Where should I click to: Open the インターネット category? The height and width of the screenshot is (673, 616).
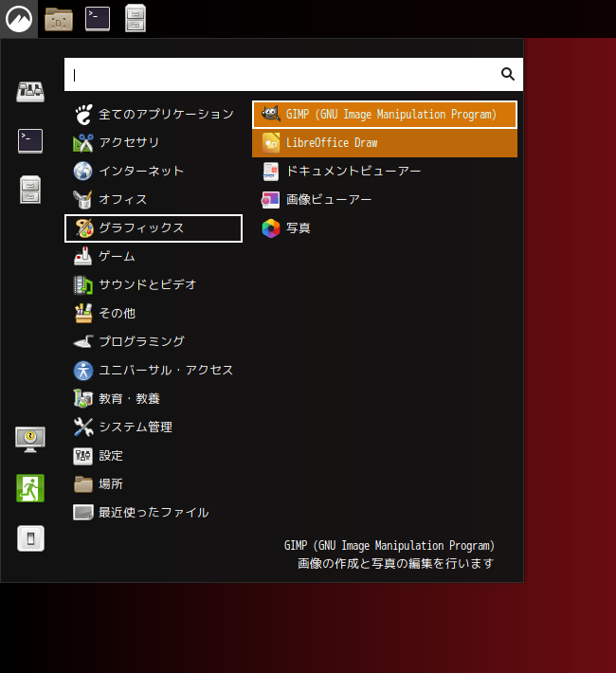coord(154,171)
